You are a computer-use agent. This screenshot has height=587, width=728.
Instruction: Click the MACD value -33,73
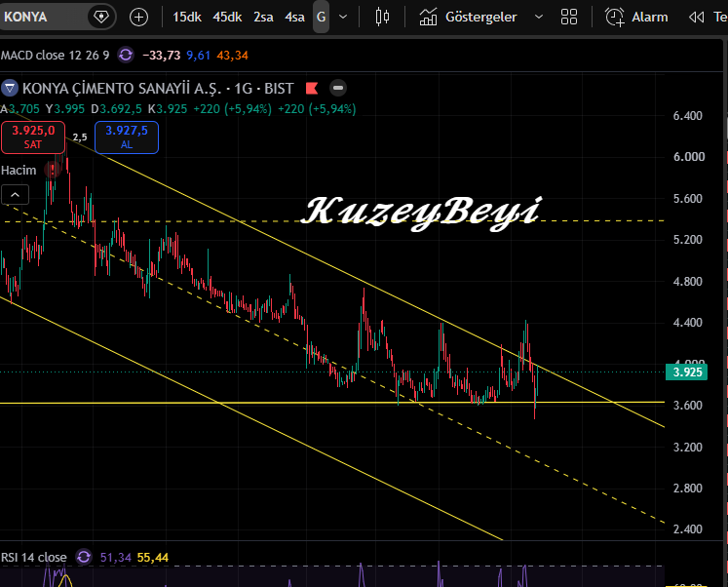(161, 56)
